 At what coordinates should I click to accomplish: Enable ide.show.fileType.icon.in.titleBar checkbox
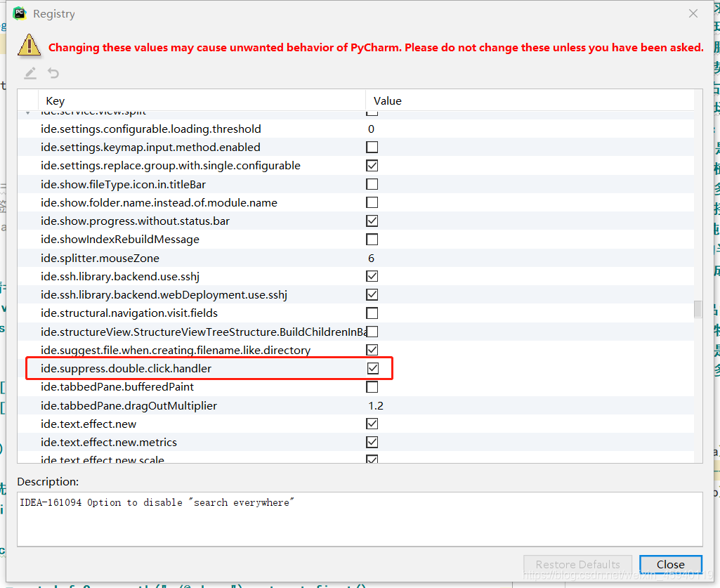click(x=372, y=184)
